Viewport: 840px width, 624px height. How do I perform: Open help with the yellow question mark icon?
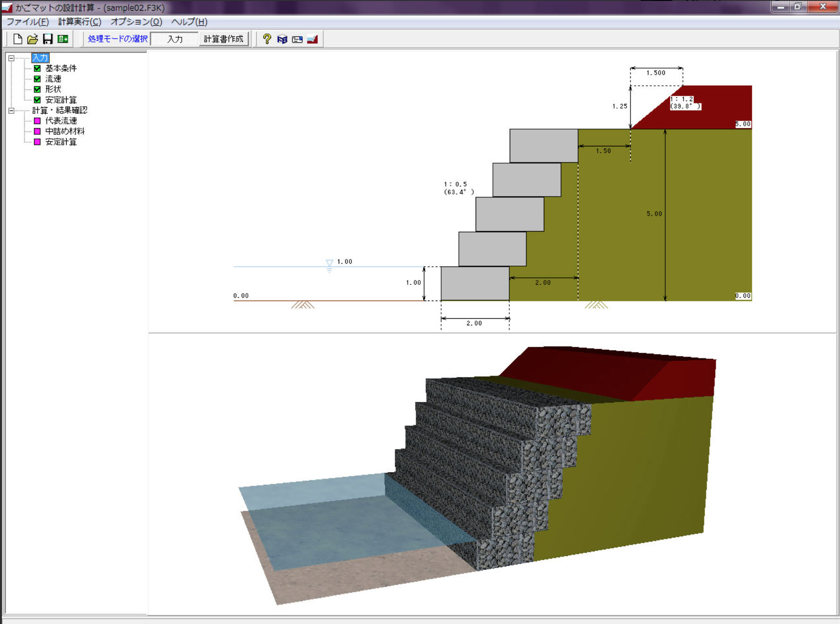point(266,39)
